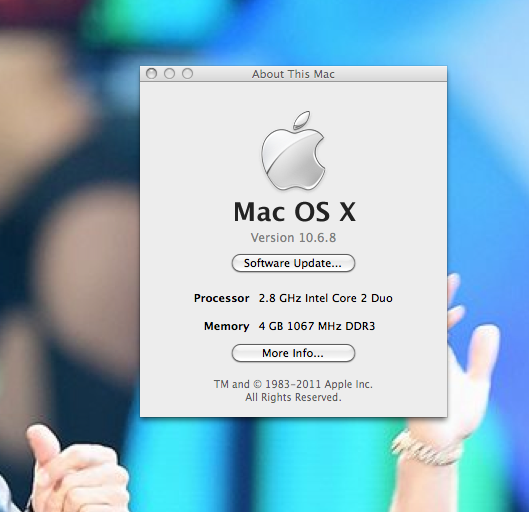This screenshot has width=529, height=512.
Task: Click the Memory label
Action: (226, 326)
